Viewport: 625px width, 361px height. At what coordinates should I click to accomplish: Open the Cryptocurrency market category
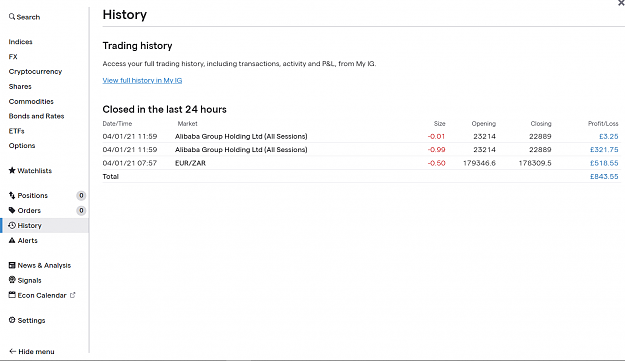click(35, 72)
